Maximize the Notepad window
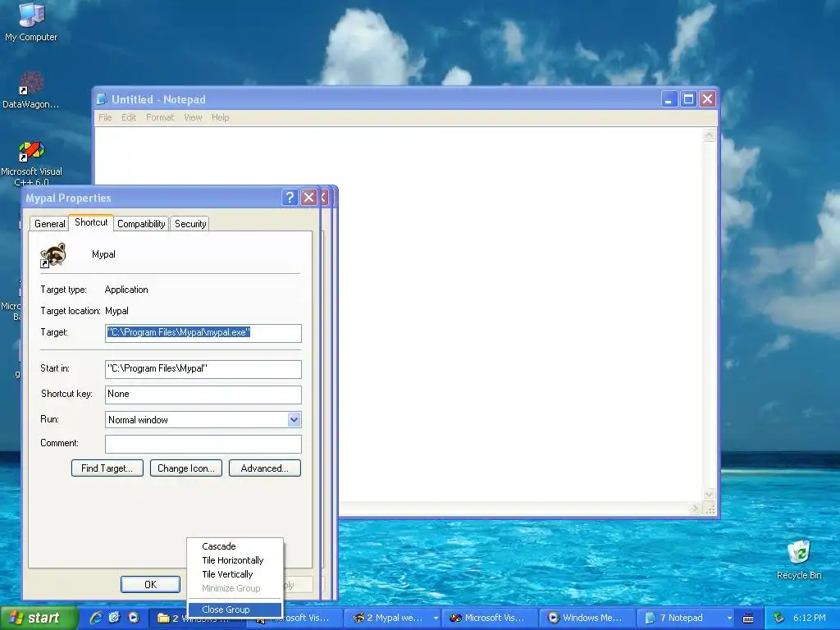 click(x=688, y=98)
